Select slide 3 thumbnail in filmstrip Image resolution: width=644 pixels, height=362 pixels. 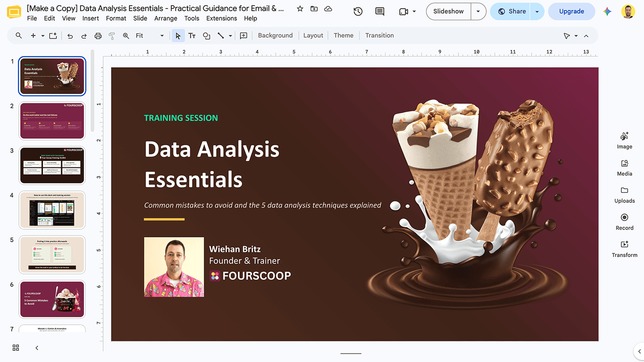click(52, 165)
